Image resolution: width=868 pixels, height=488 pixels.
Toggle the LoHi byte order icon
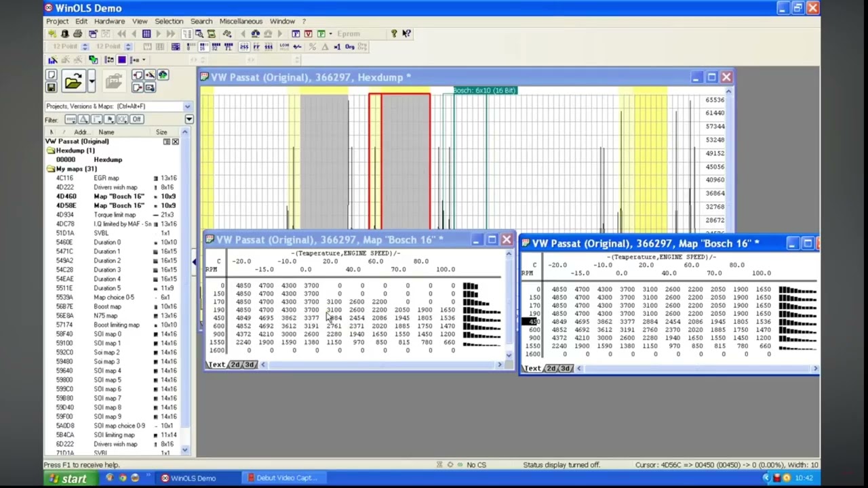coord(284,46)
